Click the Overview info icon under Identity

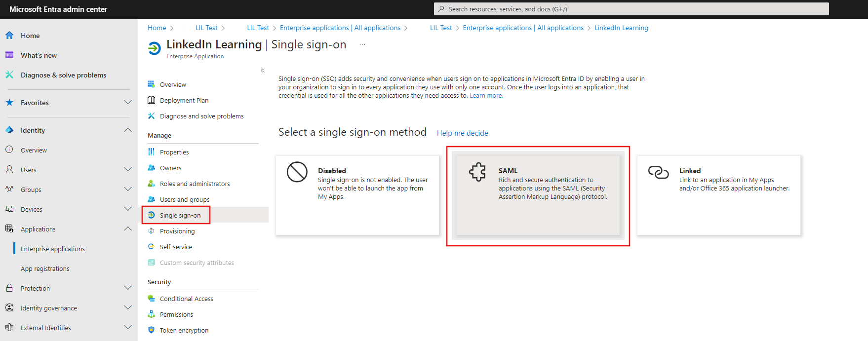pyautogui.click(x=9, y=150)
